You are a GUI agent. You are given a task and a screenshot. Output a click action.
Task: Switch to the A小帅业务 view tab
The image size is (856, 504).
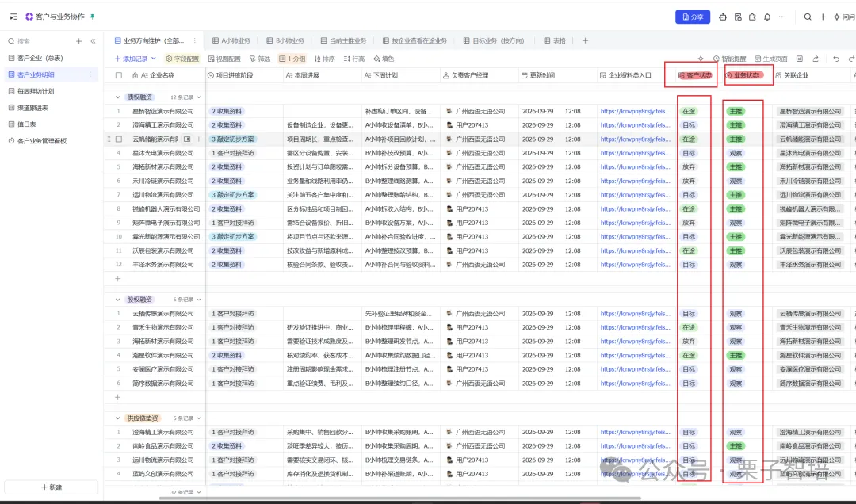231,40
